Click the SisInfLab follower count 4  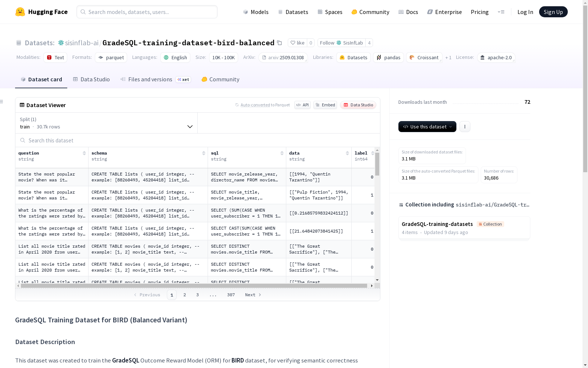[x=369, y=43]
